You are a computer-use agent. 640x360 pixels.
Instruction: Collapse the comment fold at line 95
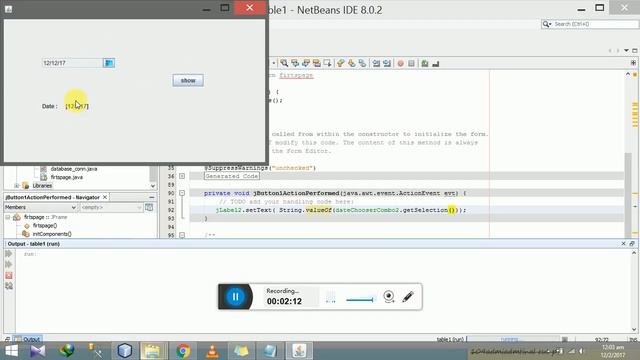click(x=182, y=235)
